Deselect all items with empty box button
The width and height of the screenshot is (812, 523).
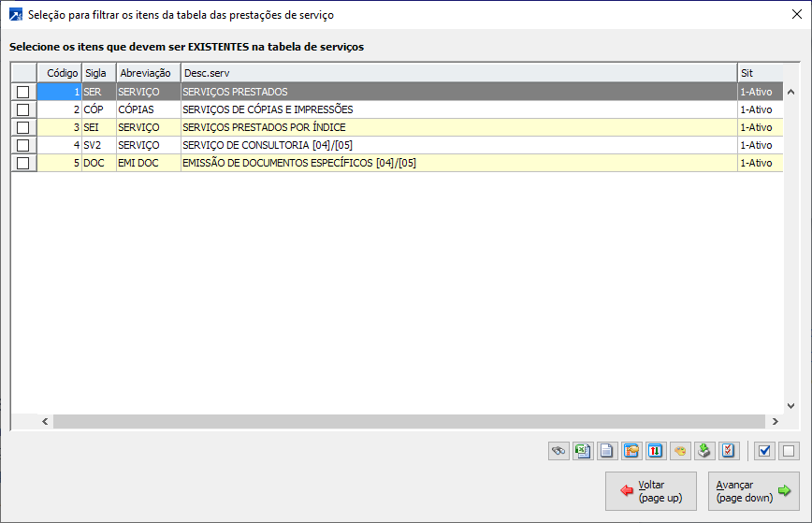pyautogui.click(x=789, y=451)
